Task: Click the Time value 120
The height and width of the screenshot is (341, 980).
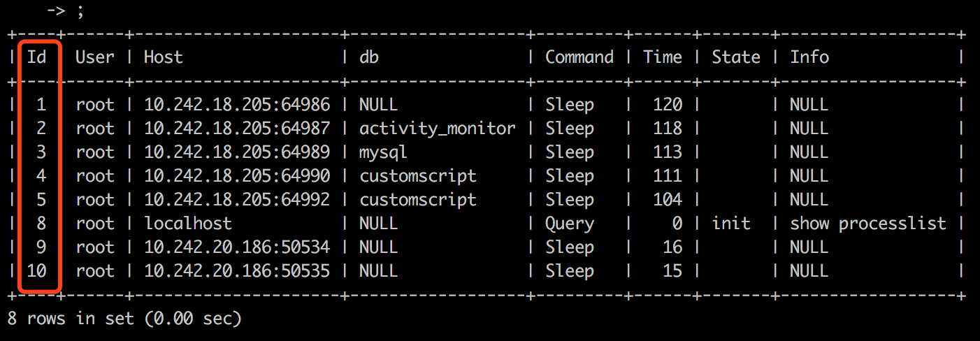Action: [668, 105]
